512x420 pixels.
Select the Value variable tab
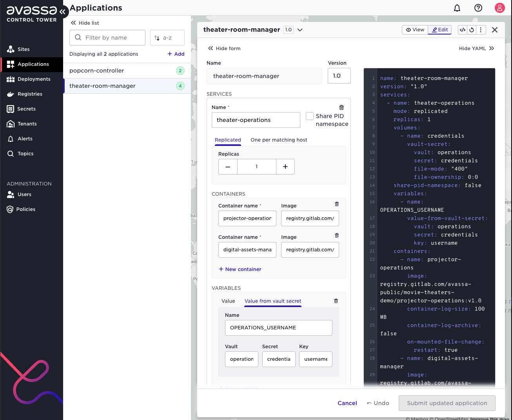click(228, 301)
